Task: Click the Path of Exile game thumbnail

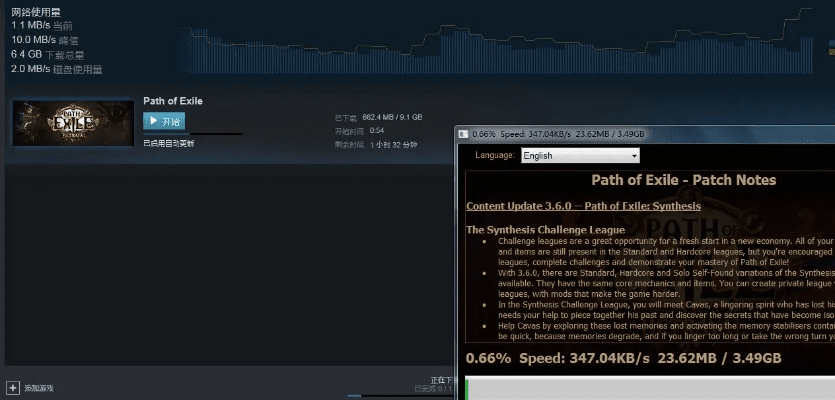Action: pos(72,121)
